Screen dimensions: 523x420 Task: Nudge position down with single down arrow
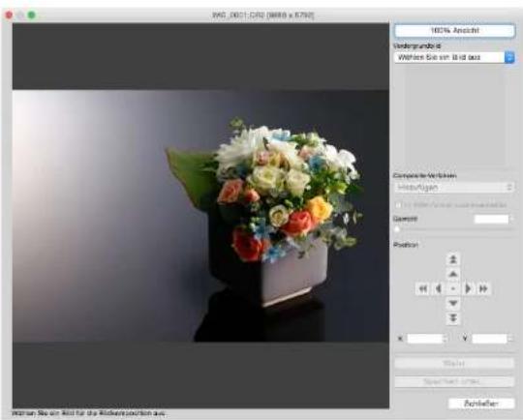click(x=453, y=303)
